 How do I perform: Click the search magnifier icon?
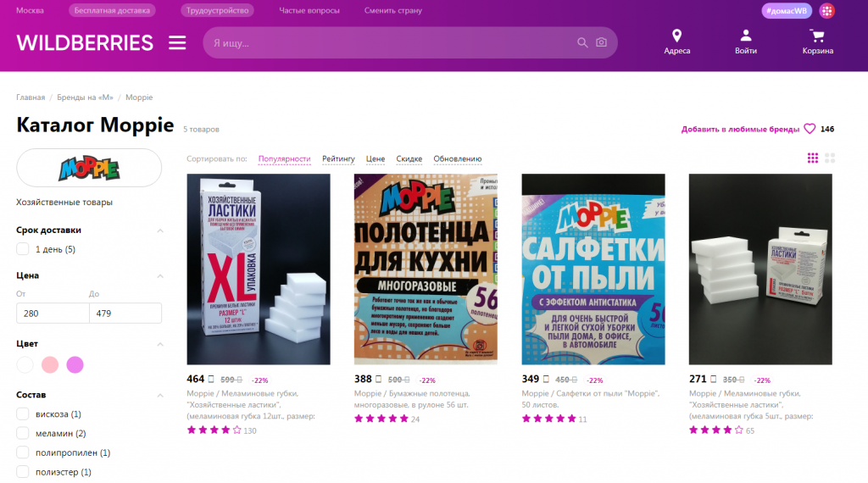point(582,42)
